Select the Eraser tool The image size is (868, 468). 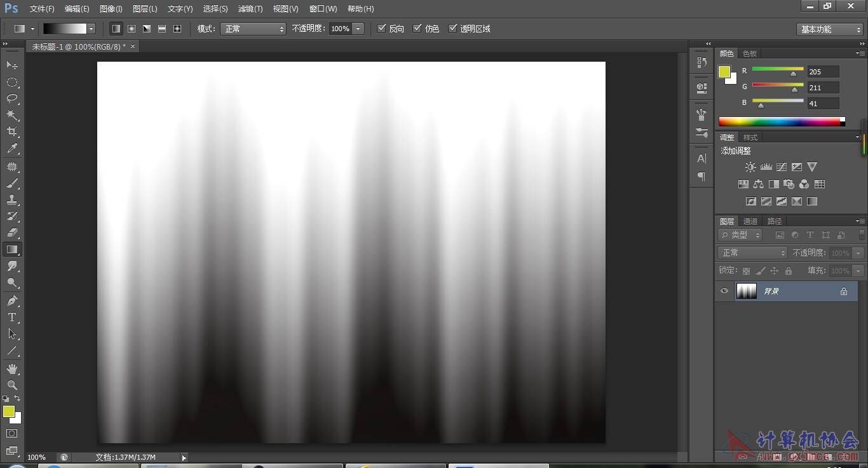tap(12, 233)
